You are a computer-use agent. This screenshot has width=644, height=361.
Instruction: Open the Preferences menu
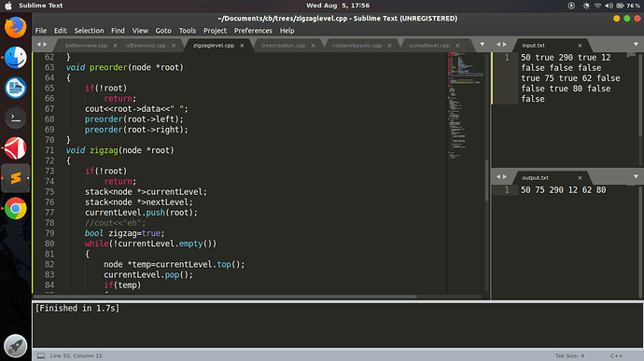click(253, 31)
